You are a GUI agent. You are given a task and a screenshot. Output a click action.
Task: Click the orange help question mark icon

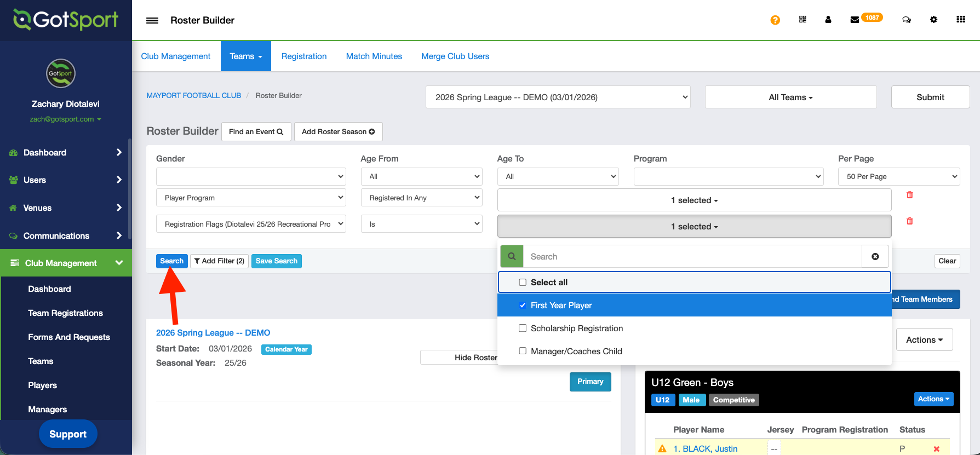pos(775,20)
